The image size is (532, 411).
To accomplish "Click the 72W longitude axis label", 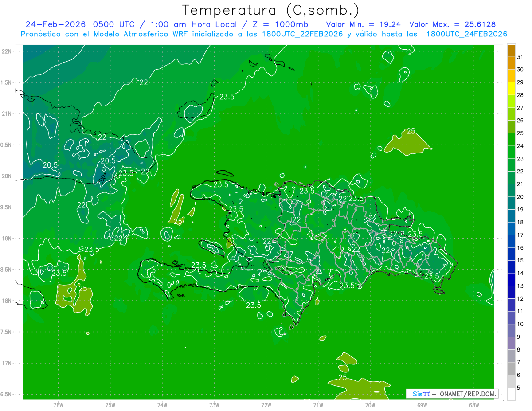I will point(266,405).
